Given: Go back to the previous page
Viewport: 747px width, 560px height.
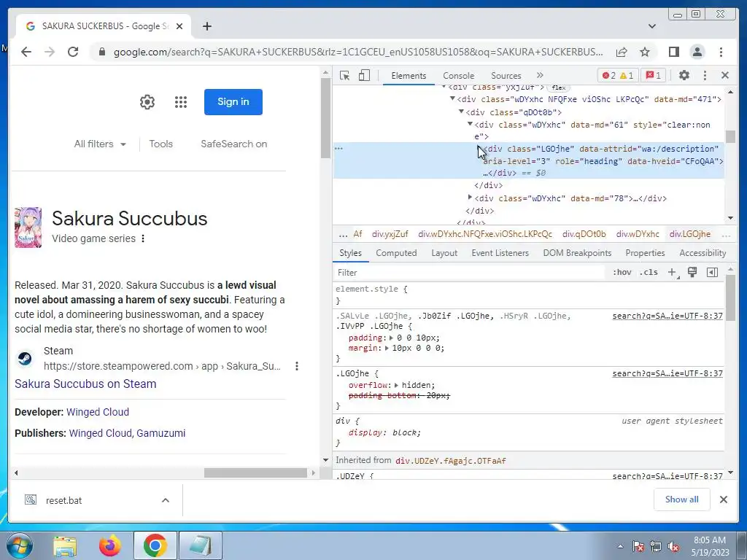Looking at the screenshot, I should pyautogui.click(x=26, y=52).
